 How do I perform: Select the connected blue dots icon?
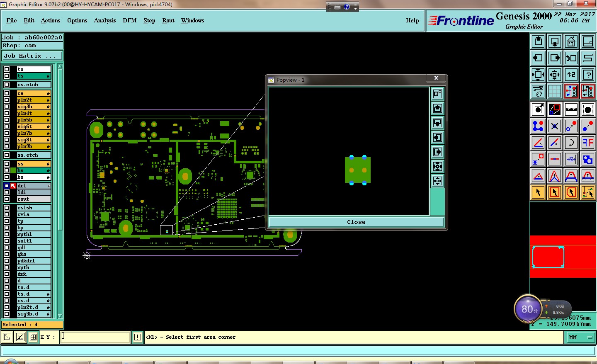[538, 126]
